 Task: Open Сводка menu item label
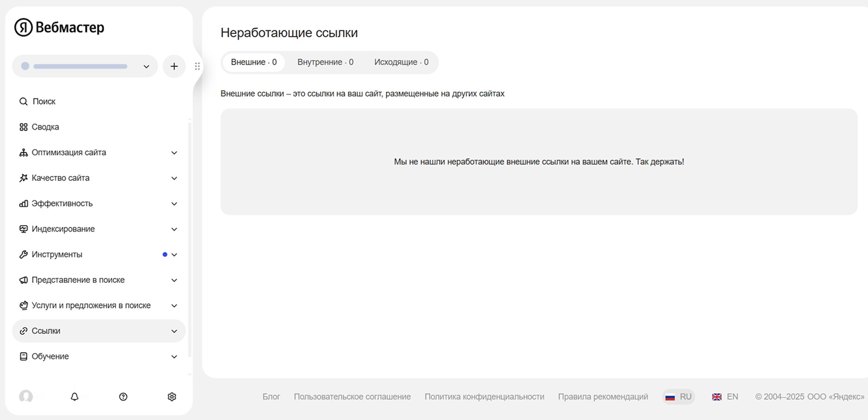(x=45, y=127)
